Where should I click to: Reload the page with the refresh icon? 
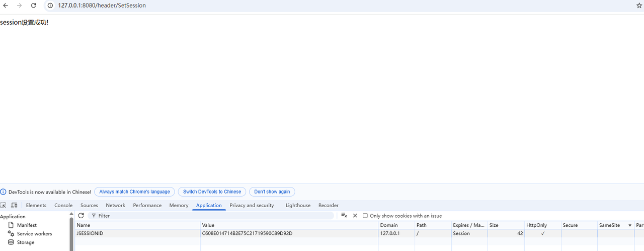click(34, 6)
